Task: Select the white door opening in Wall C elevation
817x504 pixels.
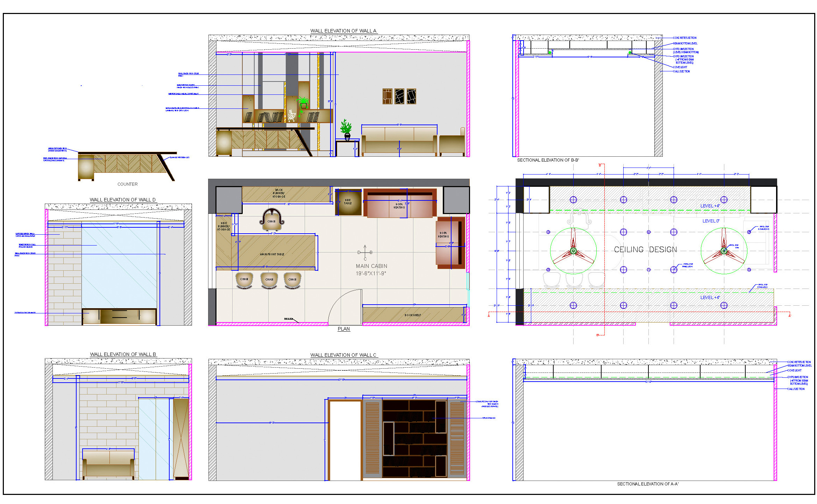Action: pos(345,440)
